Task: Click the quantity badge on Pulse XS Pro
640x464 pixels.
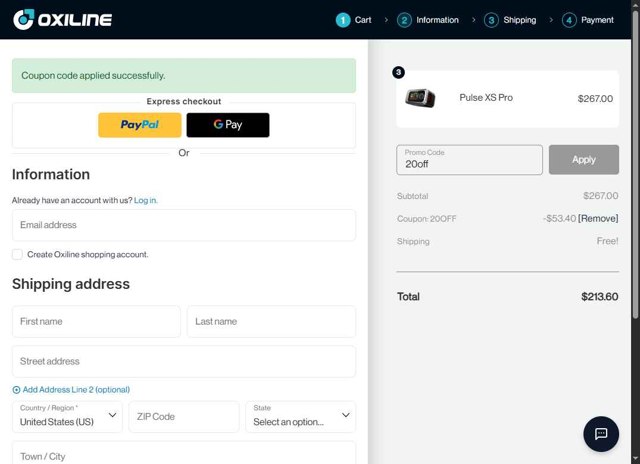Action: [398, 72]
